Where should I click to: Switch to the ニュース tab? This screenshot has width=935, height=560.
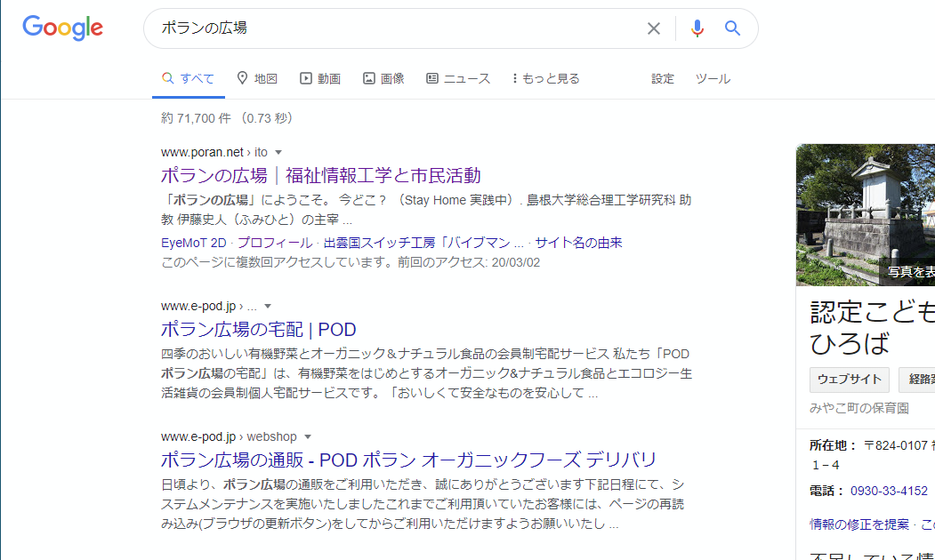click(x=458, y=78)
